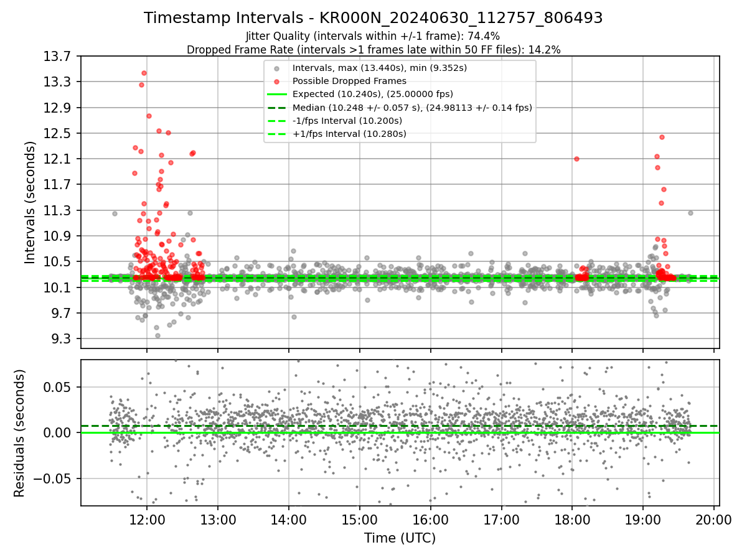Click the 9.7 y-axis tick label

point(62,313)
